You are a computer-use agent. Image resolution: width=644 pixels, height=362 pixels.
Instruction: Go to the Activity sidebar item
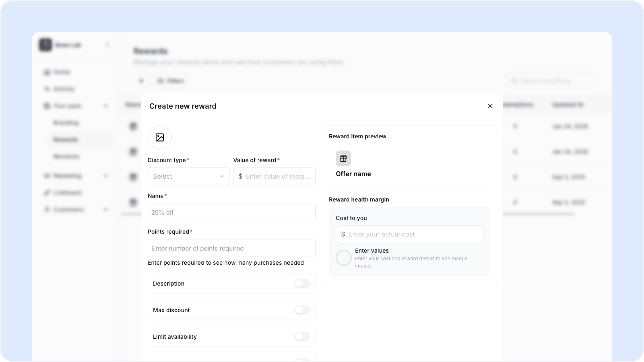point(59,89)
